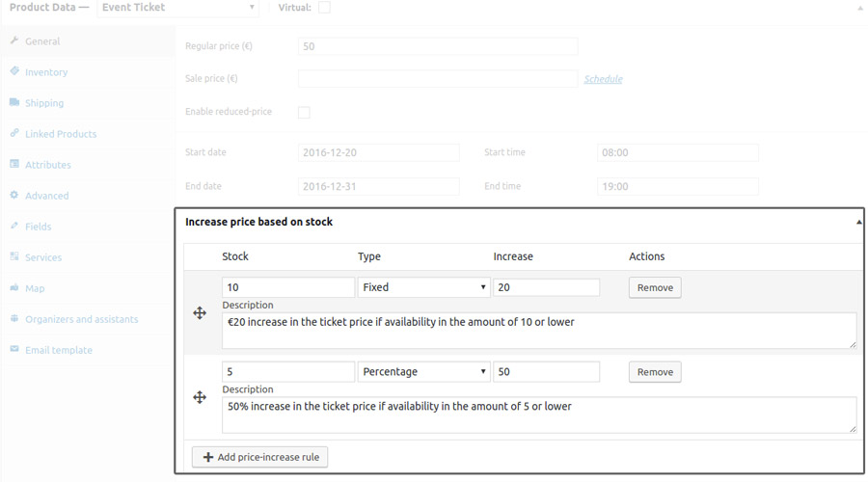This screenshot has height=482, width=868.
Task: Click the Schedule link for sale price
Action: [603, 79]
